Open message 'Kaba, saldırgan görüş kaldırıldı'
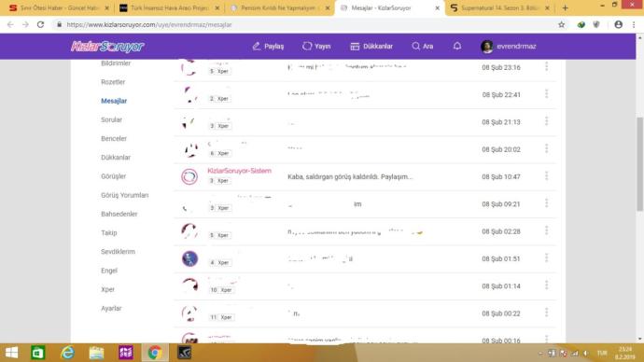The image size is (644, 362). [x=350, y=177]
